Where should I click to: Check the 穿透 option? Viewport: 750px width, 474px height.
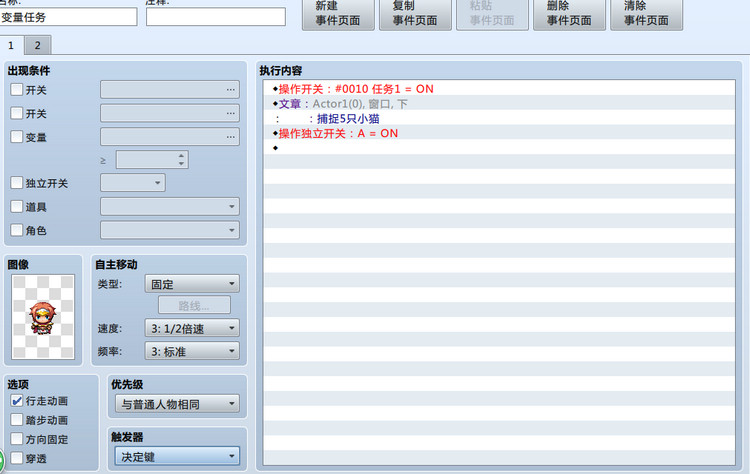pyautogui.click(x=17, y=458)
